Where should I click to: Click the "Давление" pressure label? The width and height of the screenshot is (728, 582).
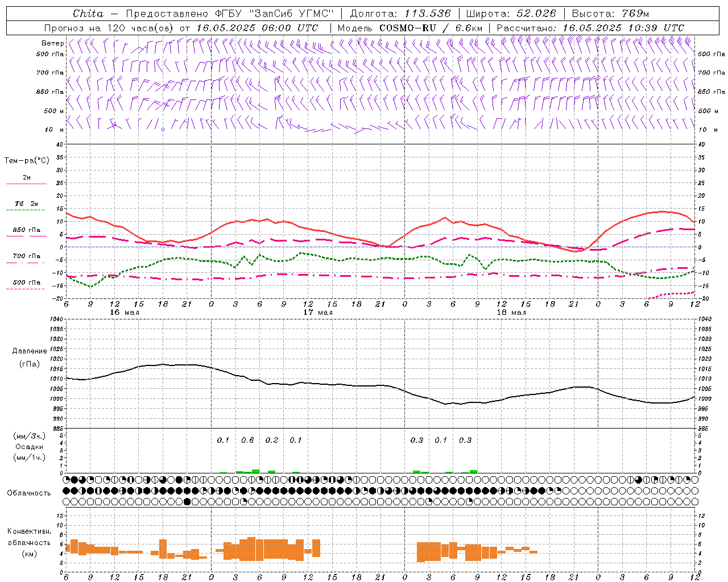[x=30, y=351]
